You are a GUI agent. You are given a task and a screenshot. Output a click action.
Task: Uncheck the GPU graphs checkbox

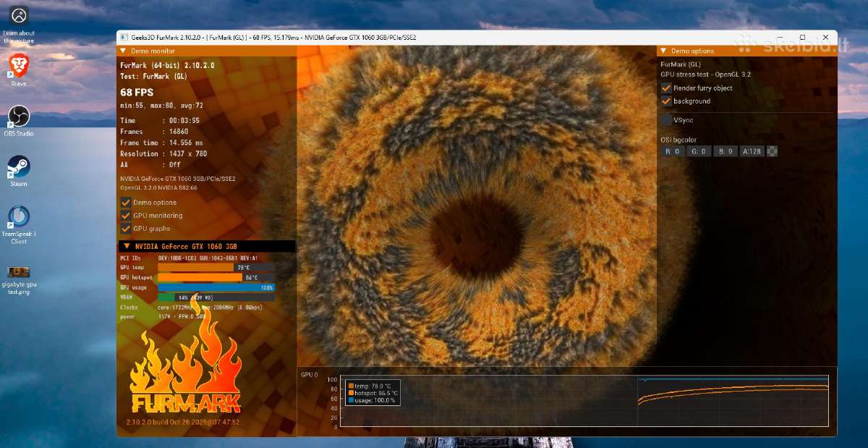[x=126, y=229]
